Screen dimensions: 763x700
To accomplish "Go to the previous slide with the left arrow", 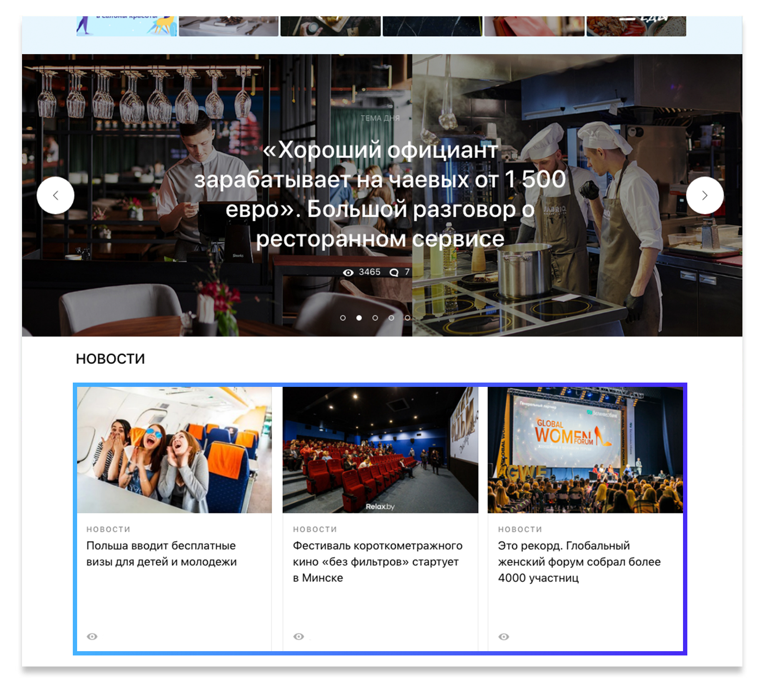I will [56, 195].
